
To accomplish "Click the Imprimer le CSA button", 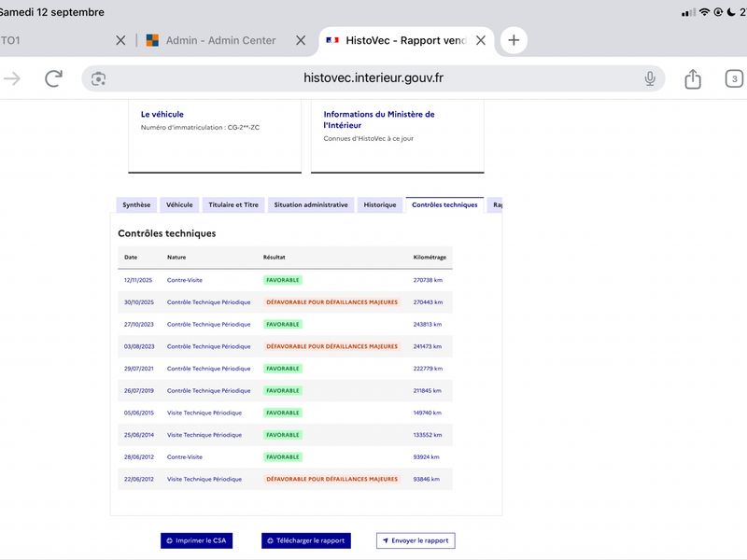I will coord(196,540).
